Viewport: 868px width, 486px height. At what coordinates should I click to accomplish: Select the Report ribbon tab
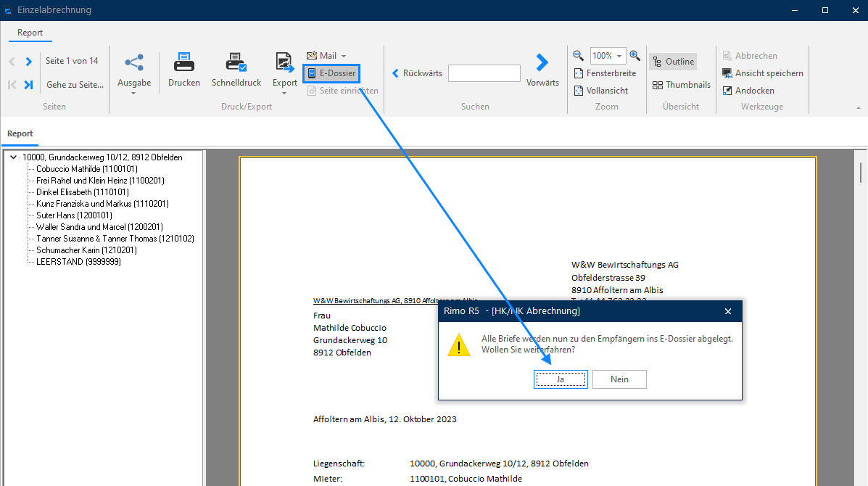[30, 33]
